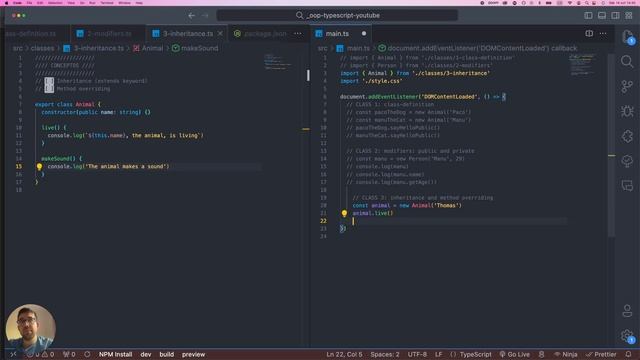Viewport: 640px width, 360px height.
Task: Select the src breadcrumb in the left editor
Action: [18, 48]
